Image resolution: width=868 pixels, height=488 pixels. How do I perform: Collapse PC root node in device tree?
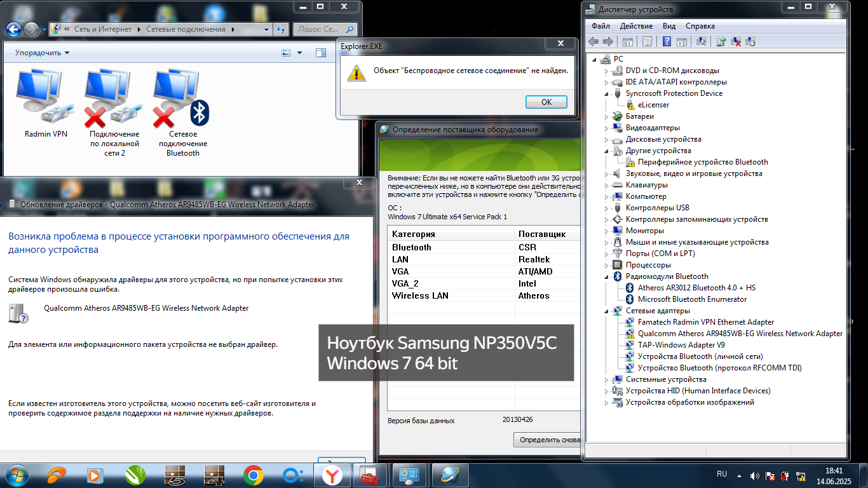pos(595,59)
